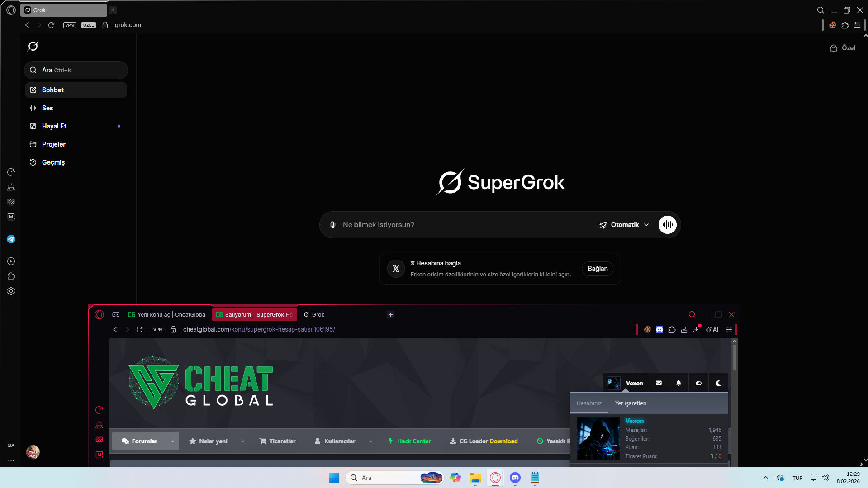Click the Opera GX logo in CheatGlobal window
The width and height of the screenshot is (868, 488).
100,315
